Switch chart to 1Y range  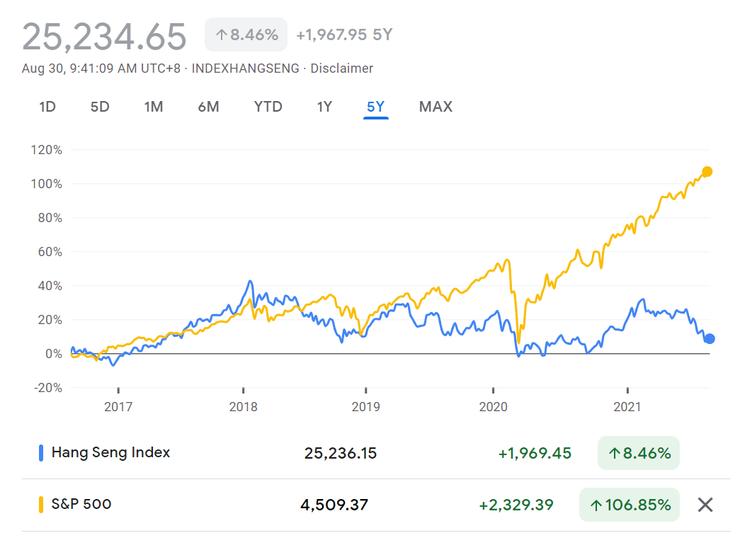[x=324, y=106]
